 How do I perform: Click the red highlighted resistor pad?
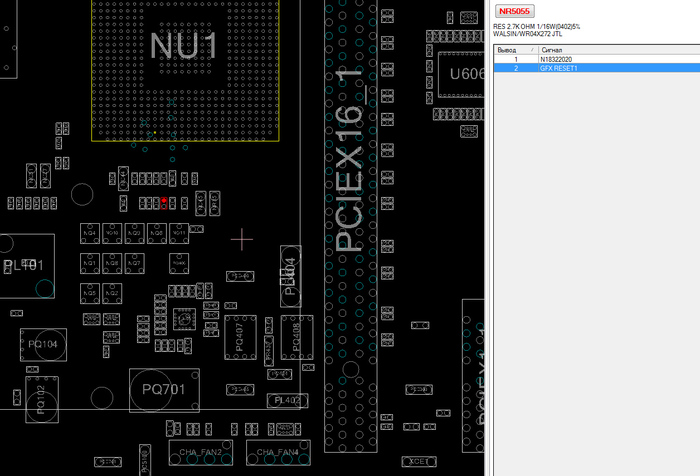[164, 202]
